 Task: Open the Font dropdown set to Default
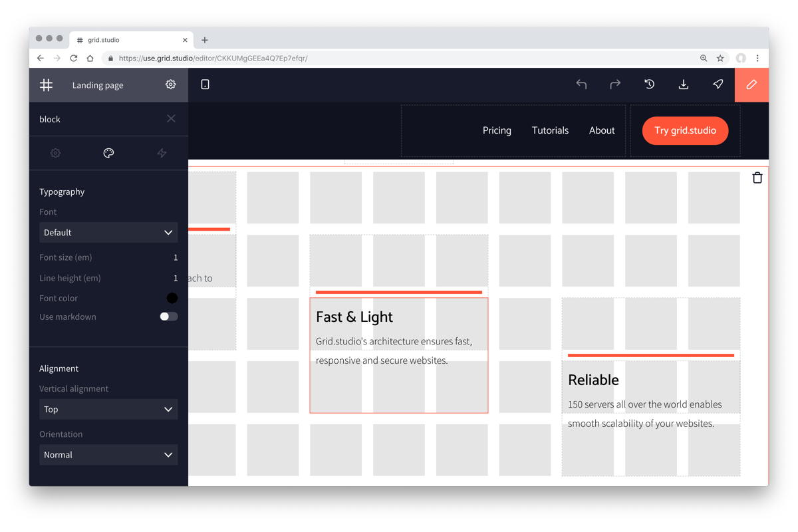pos(108,233)
